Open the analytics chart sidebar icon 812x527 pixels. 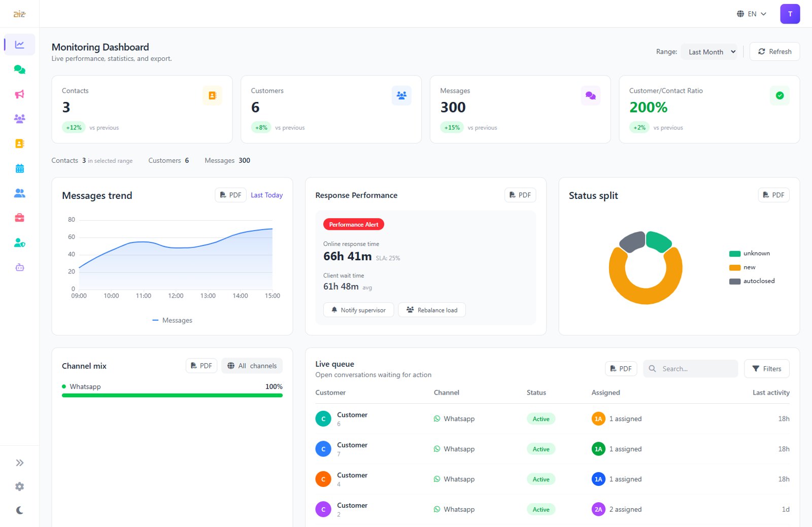tap(19, 45)
